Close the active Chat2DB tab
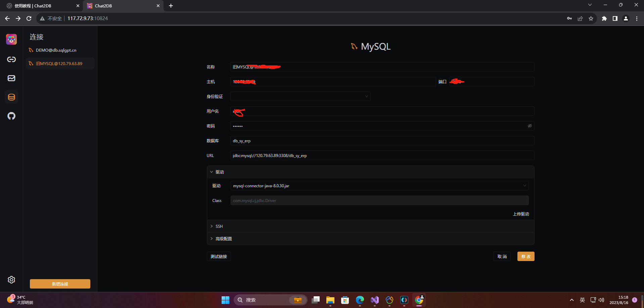Image resolution: width=644 pixels, height=308 pixels. click(158, 6)
